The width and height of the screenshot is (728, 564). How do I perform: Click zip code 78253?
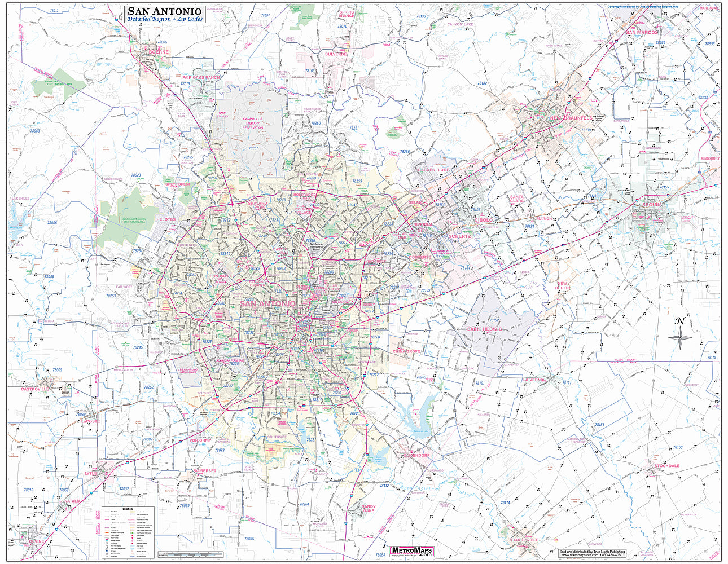pos(111,296)
